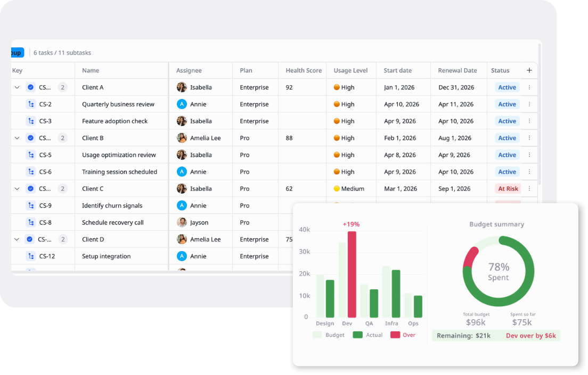Open the Client B row options menu
Image resolution: width=588 pixels, height=375 pixels.
click(x=529, y=138)
